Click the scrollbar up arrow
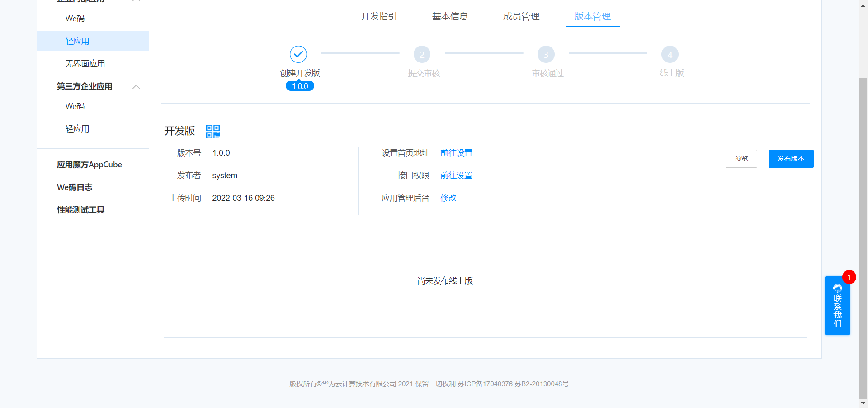This screenshot has height=408, width=868. [863, 5]
